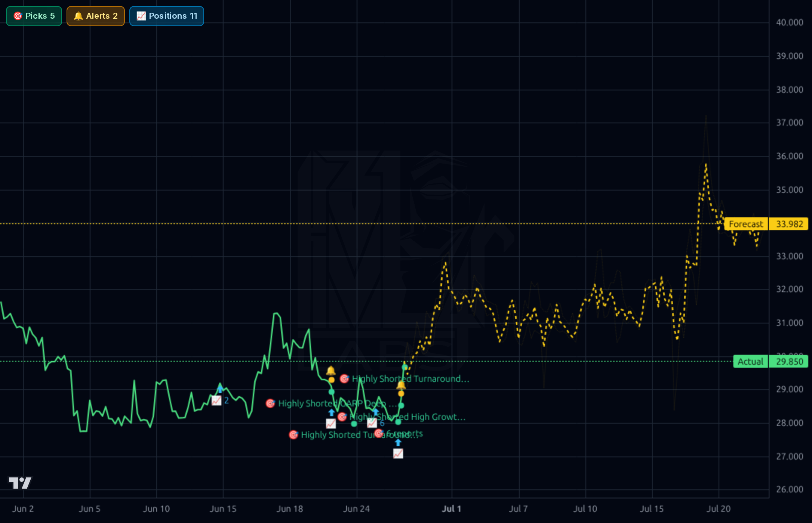Open 'Highly Shorted Turnaround...' label beside first bell

pyautogui.click(x=410, y=379)
